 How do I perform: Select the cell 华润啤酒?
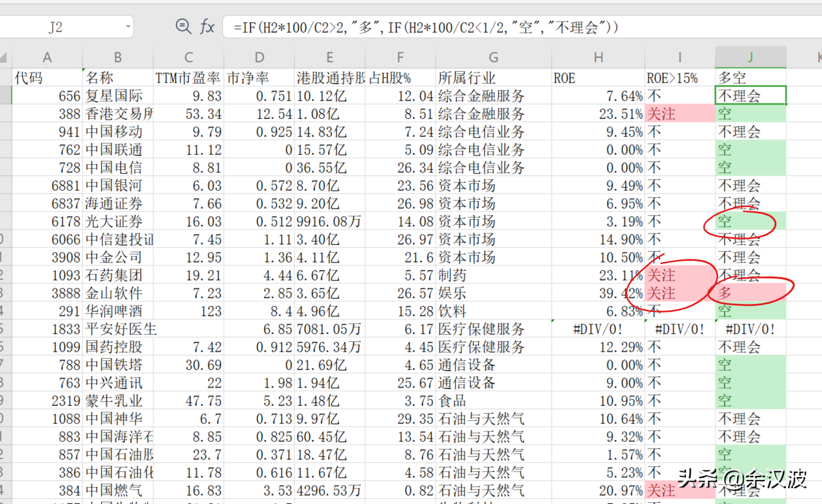click(x=118, y=311)
